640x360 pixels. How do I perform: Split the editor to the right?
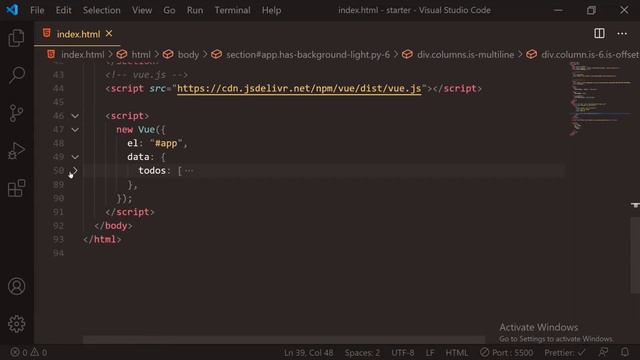[599, 33]
